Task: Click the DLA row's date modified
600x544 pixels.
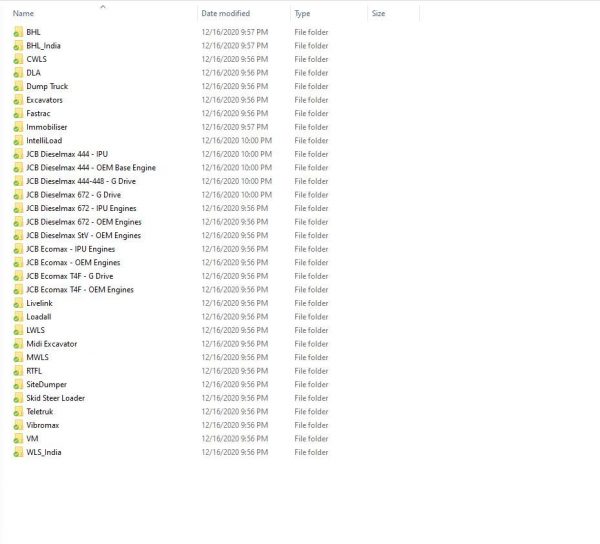Action: click(x=235, y=73)
